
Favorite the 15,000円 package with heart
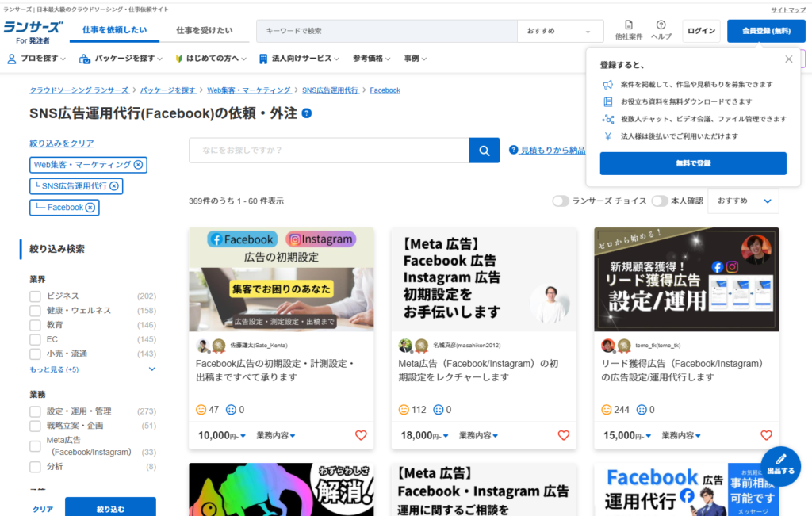click(x=766, y=435)
